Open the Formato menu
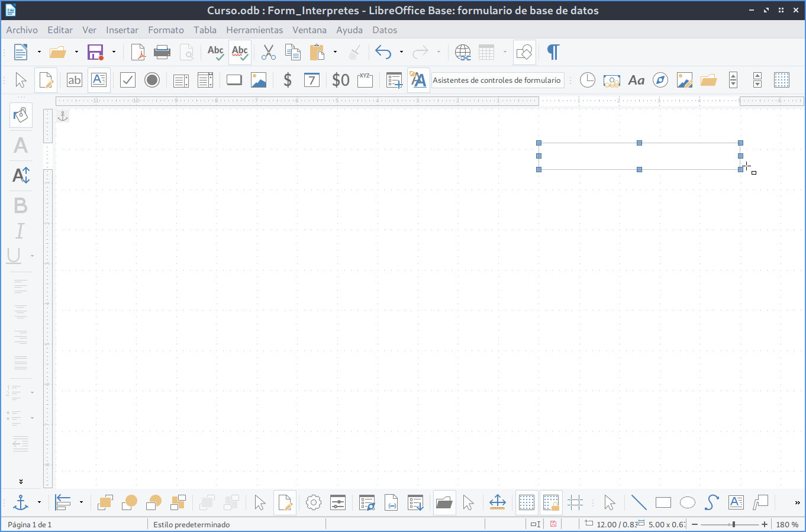This screenshot has width=806, height=532. click(166, 30)
